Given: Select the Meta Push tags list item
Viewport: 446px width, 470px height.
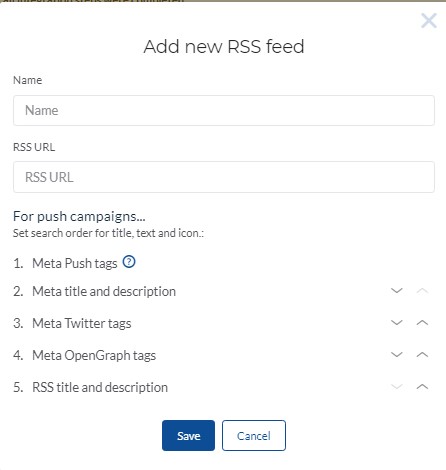Looking at the screenshot, I should (75, 263).
